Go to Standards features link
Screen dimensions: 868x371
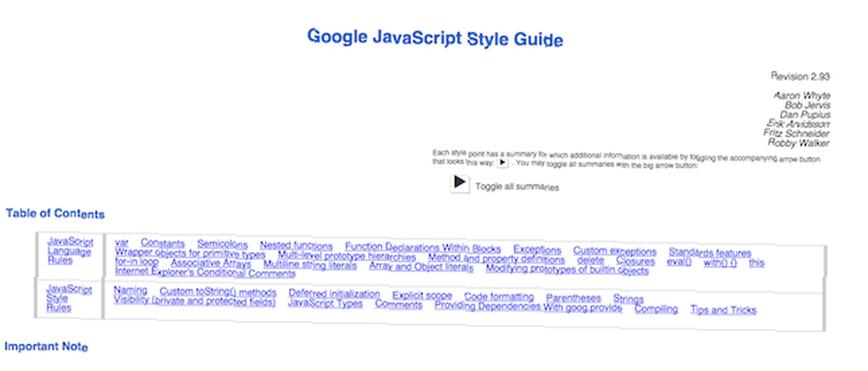coord(710,253)
